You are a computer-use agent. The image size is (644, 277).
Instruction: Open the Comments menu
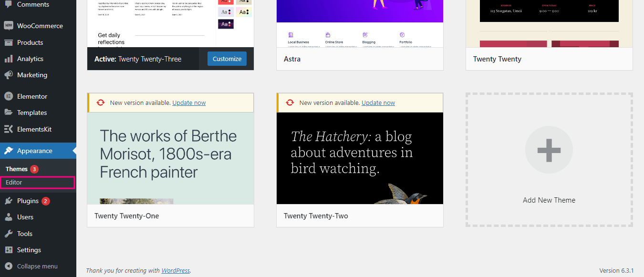pyautogui.click(x=38, y=4)
